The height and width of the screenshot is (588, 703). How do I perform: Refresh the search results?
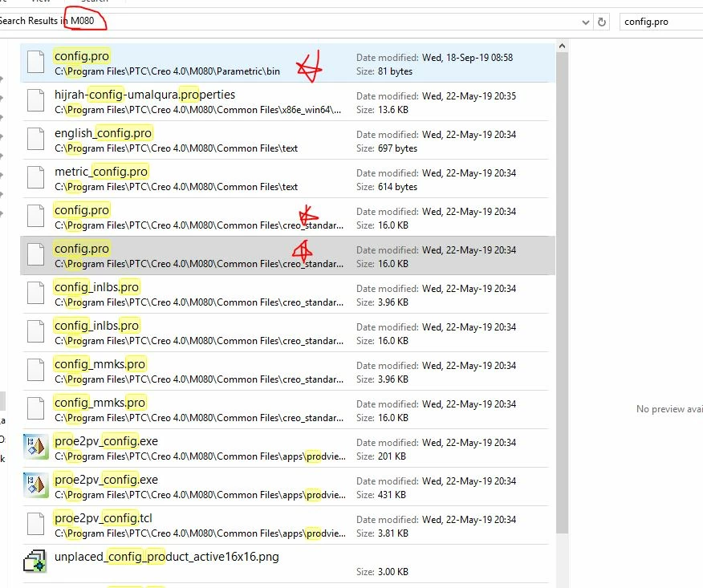tap(602, 22)
